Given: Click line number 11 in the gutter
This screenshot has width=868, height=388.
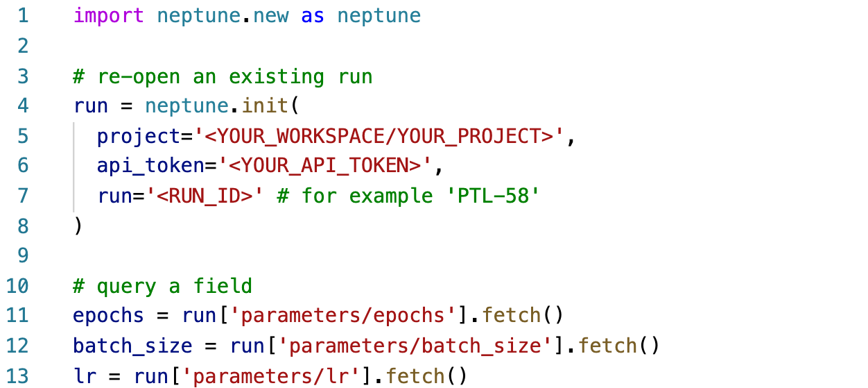Looking at the screenshot, I should 17,315.
